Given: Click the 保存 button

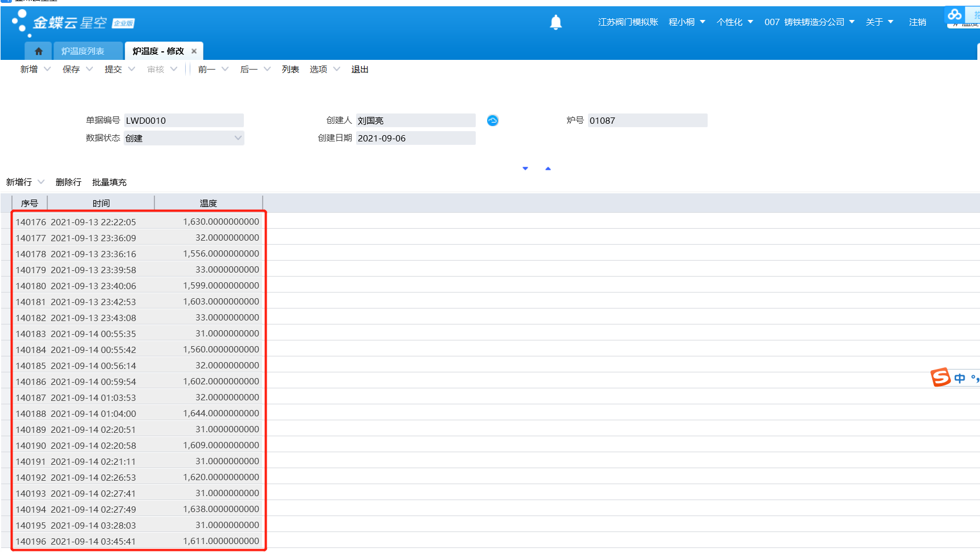Looking at the screenshot, I should pyautogui.click(x=71, y=69).
